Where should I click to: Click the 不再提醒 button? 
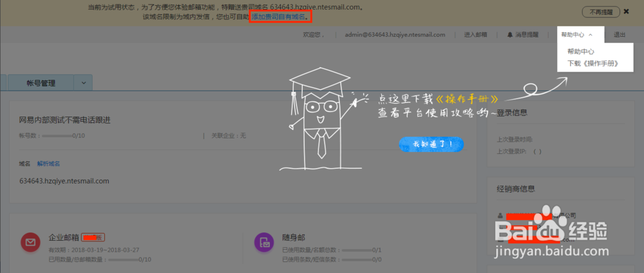(601, 12)
